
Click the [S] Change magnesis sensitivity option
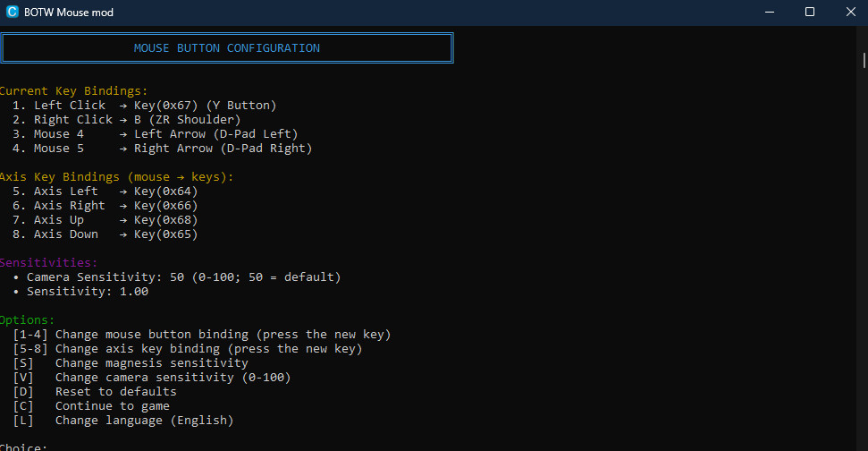point(131,363)
